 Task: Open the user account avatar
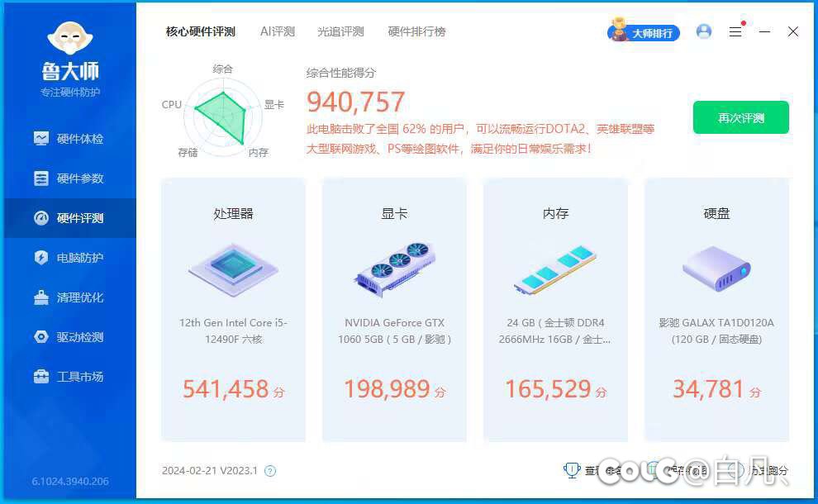[704, 32]
